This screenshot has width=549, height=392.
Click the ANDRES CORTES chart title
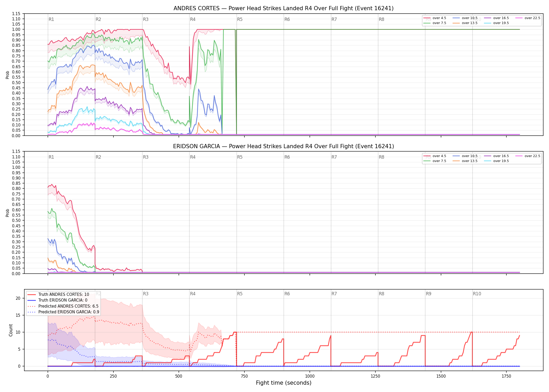[284, 8]
